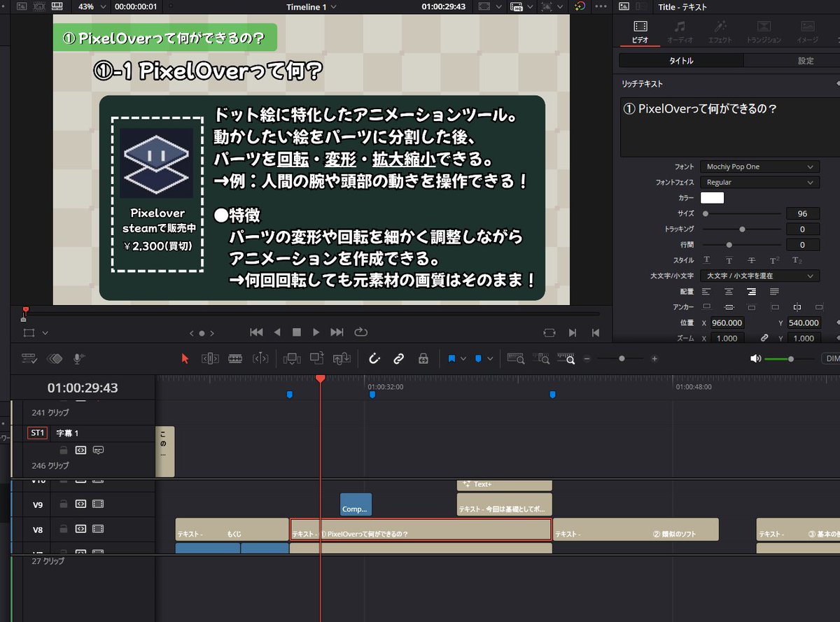
Task: Click the Insert Clip toolbar icon
Action: click(x=292, y=358)
